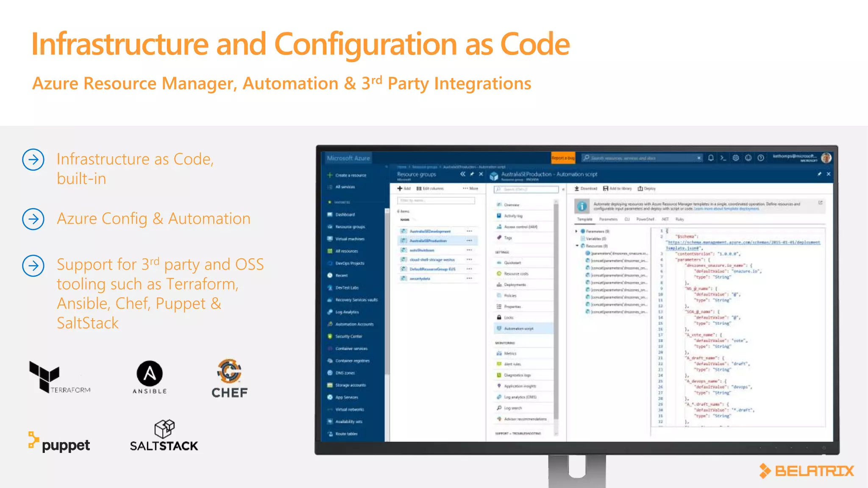Viewport: 868px width, 488px height.
Task: Open ellipsis menu for securitydata row
Action: (x=469, y=278)
